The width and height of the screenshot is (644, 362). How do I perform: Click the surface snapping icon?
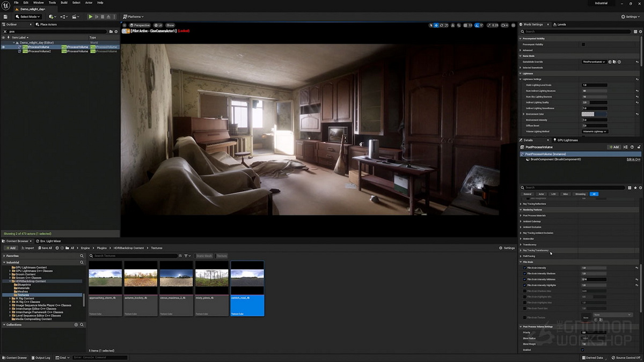[459, 25]
